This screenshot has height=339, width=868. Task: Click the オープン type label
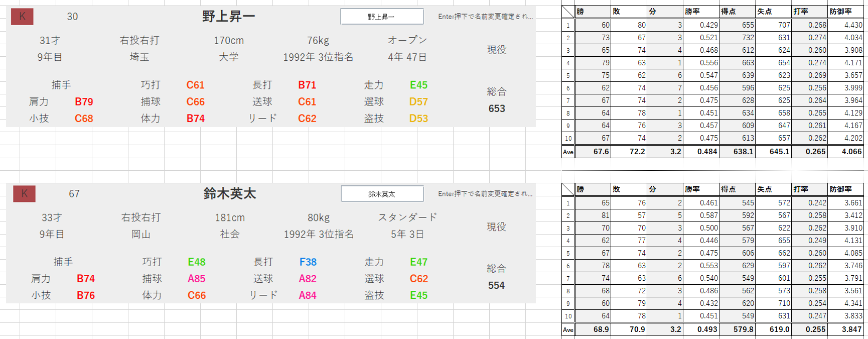click(x=407, y=40)
